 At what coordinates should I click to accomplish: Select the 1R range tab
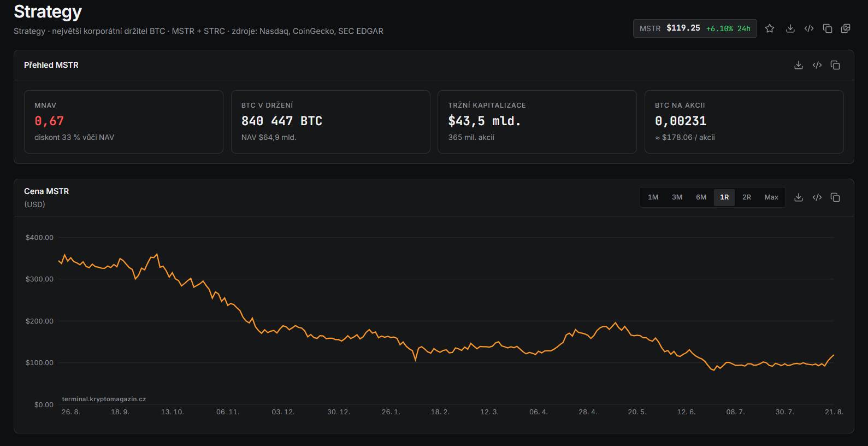[x=724, y=197]
